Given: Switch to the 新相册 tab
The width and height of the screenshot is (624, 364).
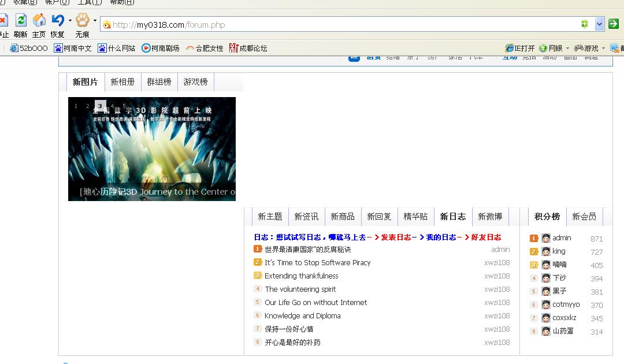Looking at the screenshot, I should (122, 82).
